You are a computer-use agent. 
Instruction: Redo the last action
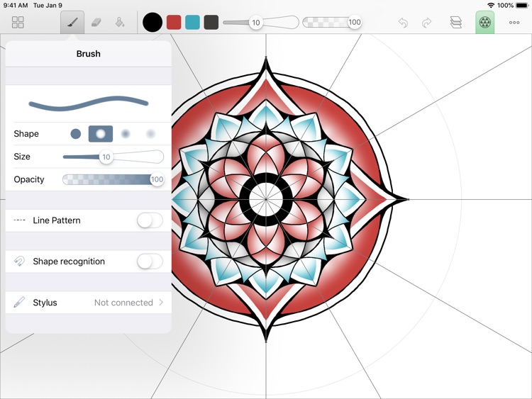tap(426, 23)
